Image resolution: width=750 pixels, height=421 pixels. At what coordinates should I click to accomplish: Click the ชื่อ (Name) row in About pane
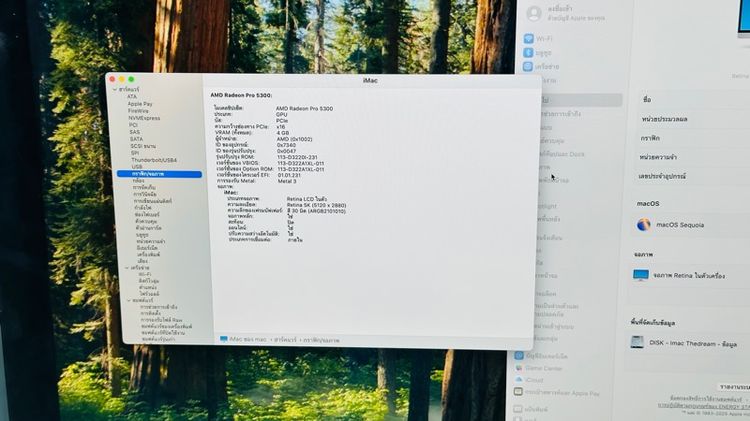[x=694, y=100]
